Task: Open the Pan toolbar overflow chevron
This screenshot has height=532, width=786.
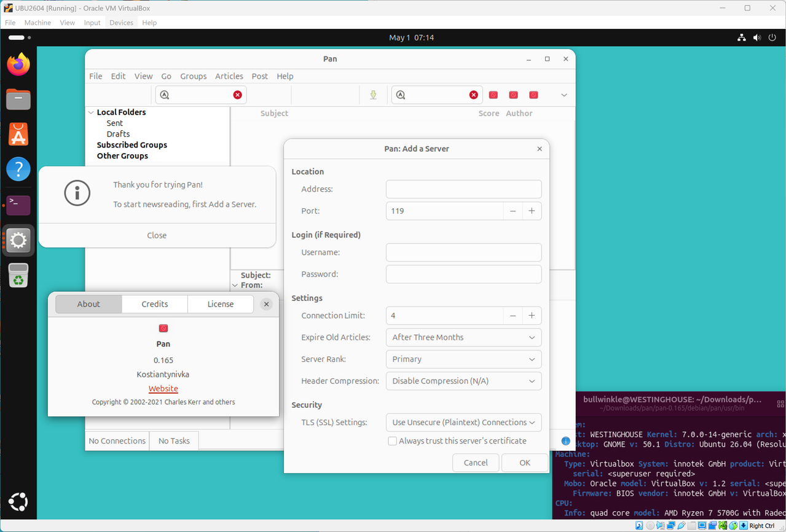Action: point(564,95)
